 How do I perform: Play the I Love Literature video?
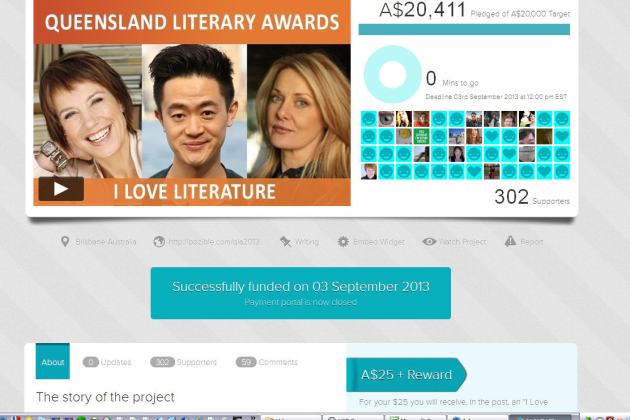[x=61, y=188]
